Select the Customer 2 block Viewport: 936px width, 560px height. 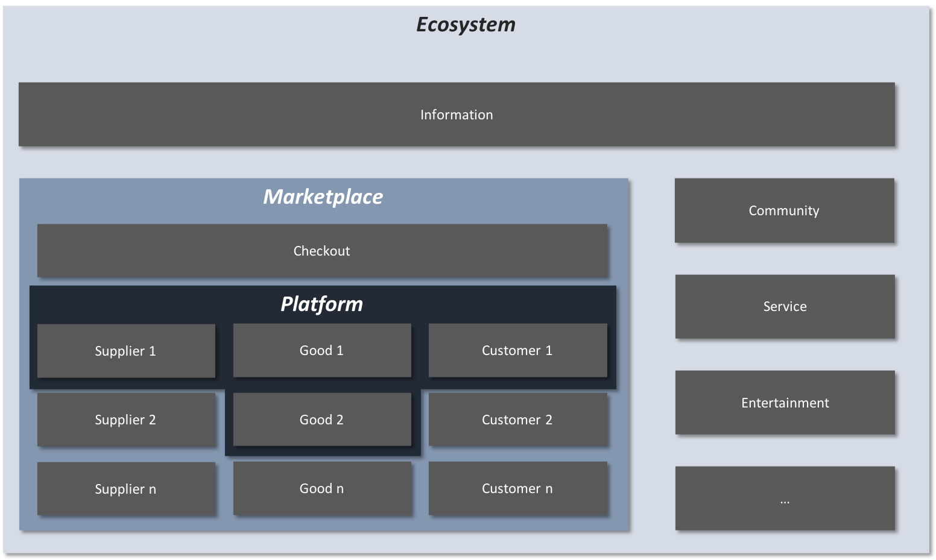tap(517, 420)
